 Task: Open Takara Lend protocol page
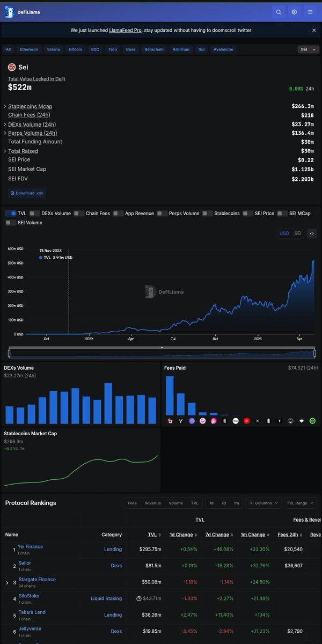(x=32, y=612)
